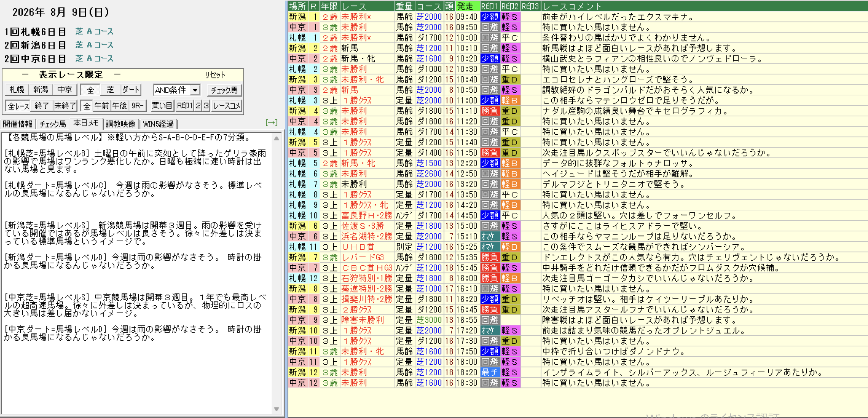Toggle the 未終了 unfinished races filter
Image resolution: width=868 pixels, height=418 pixels.
point(65,106)
